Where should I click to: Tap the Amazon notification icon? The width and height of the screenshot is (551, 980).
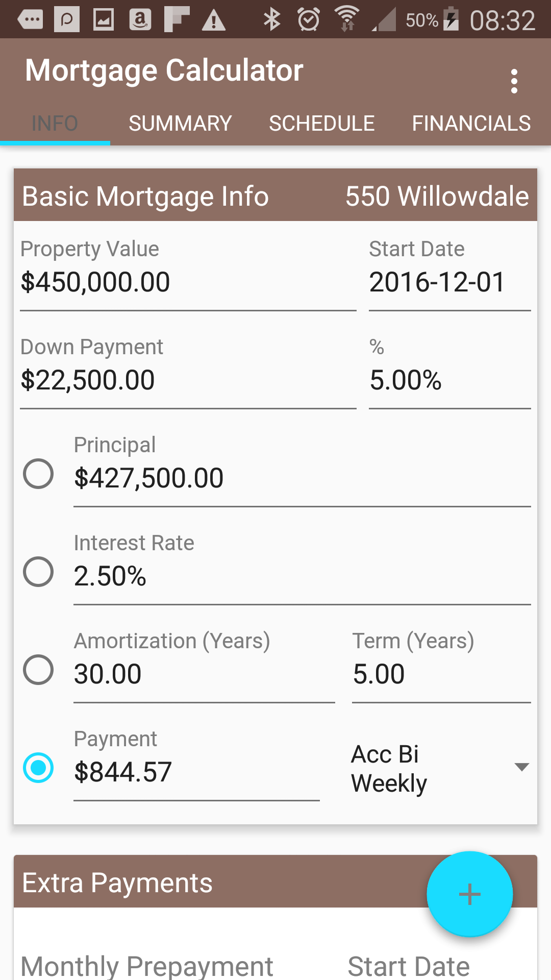click(140, 20)
